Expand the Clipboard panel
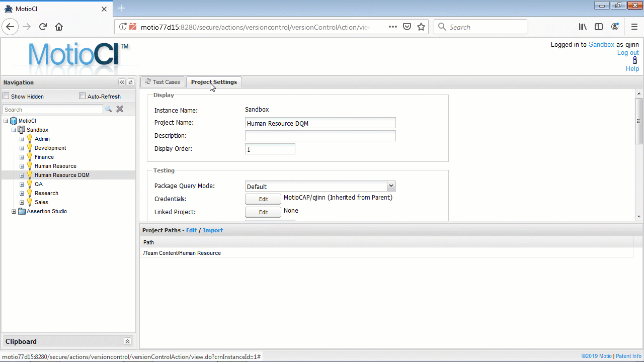644x362 pixels. (127, 341)
